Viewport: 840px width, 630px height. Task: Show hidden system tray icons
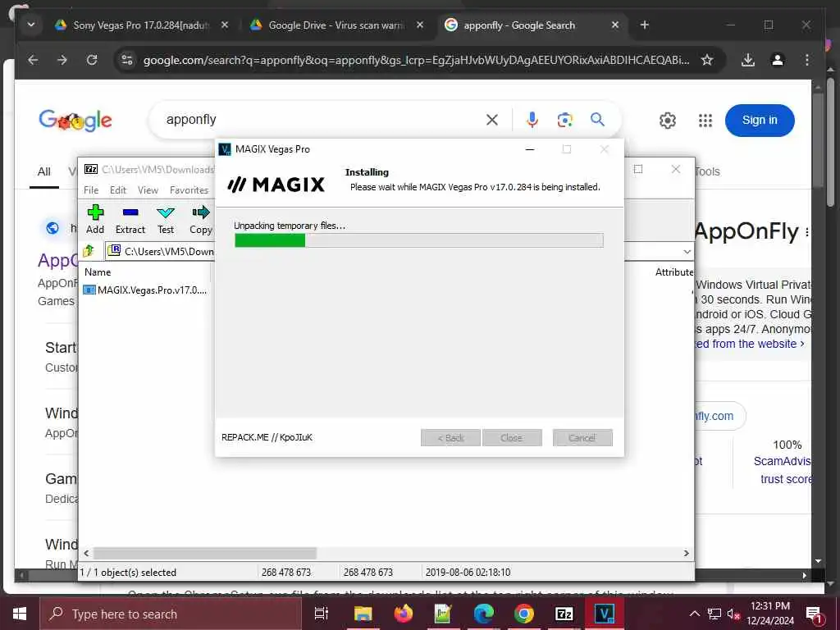(694, 614)
